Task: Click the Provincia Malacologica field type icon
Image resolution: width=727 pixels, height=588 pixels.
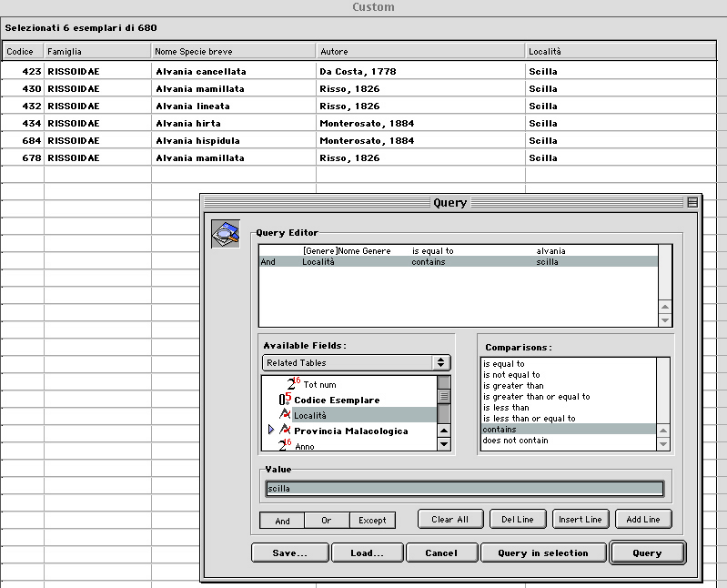Action: (285, 430)
